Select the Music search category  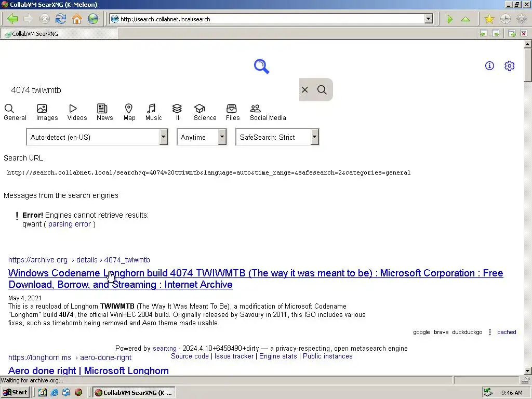click(153, 113)
